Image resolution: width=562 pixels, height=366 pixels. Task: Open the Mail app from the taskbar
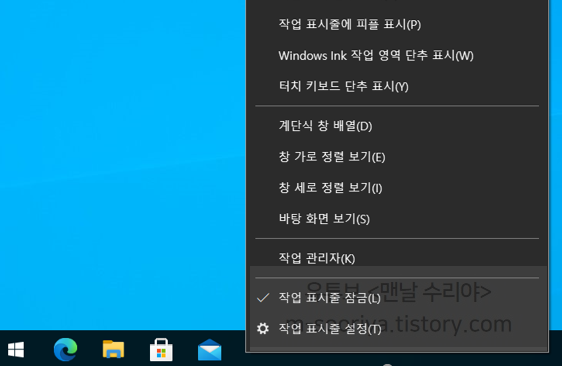click(x=210, y=350)
